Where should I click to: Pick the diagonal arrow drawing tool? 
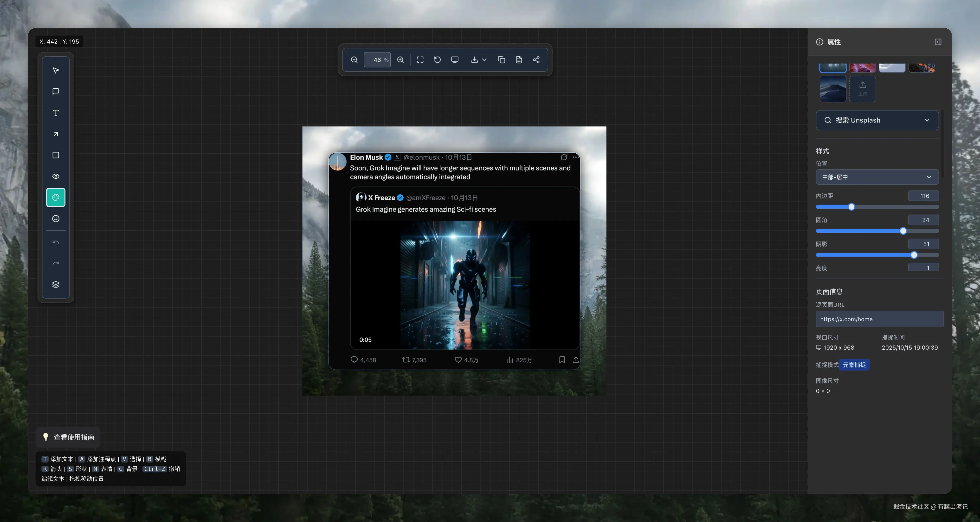point(56,134)
